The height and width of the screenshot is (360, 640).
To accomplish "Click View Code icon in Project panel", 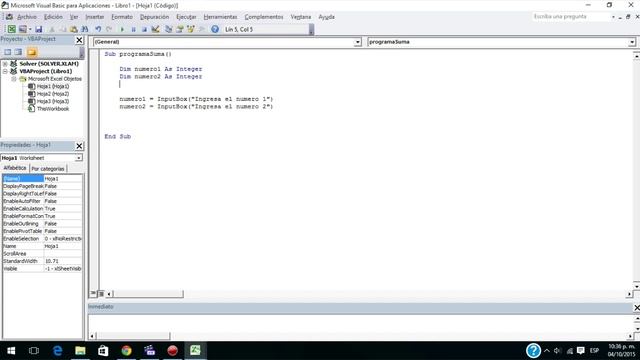I will click(7, 52).
